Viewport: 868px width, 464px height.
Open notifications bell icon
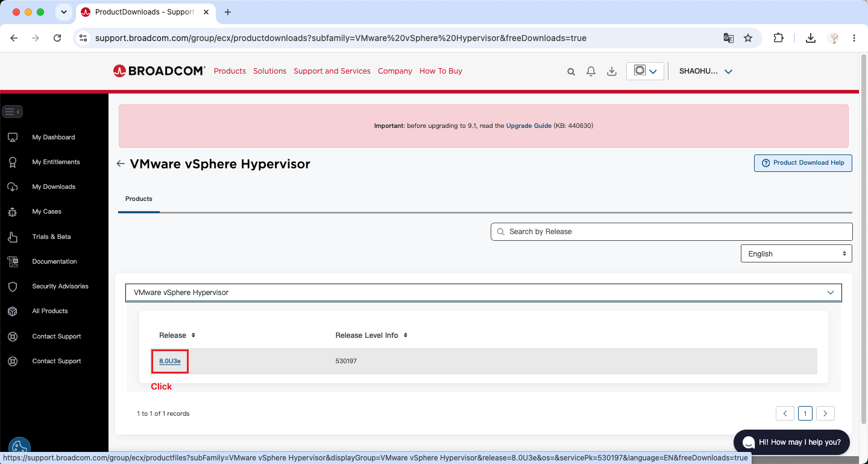click(591, 72)
